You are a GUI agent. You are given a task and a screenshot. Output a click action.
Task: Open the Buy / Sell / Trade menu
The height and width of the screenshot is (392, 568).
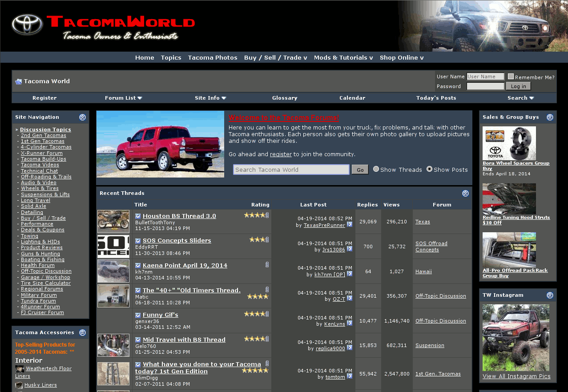pos(276,57)
